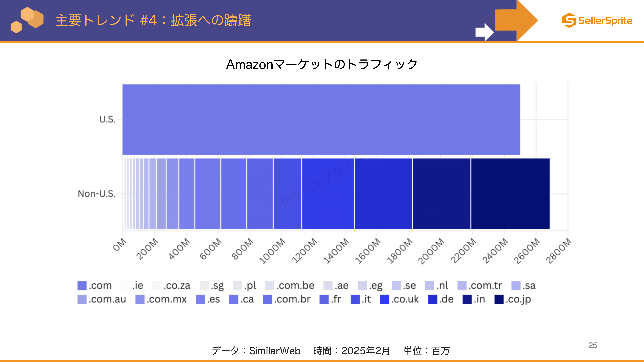Click the slide title 主要トレンド #4
Viewport: 644px width, 362px height.
click(x=106, y=20)
